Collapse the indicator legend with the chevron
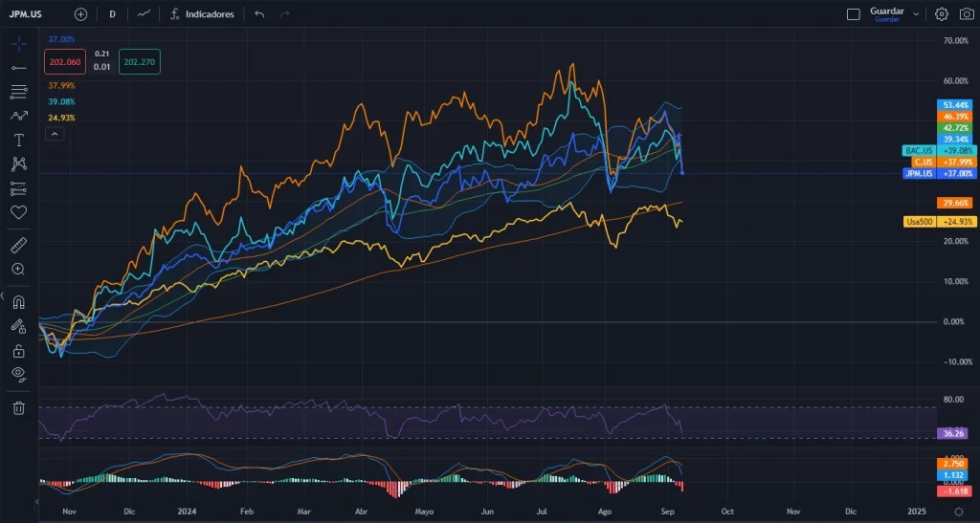The height and width of the screenshot is (523, 980). [55, 135]
